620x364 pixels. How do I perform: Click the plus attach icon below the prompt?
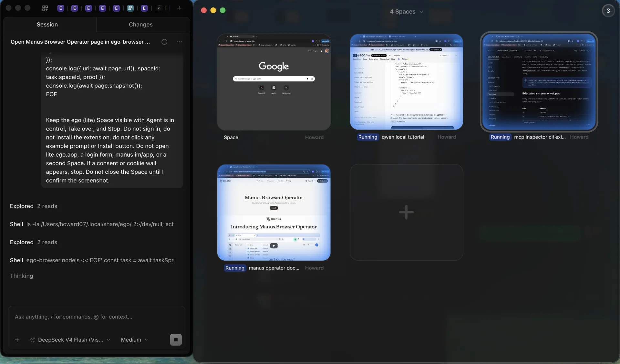click(x=17, y=340)
